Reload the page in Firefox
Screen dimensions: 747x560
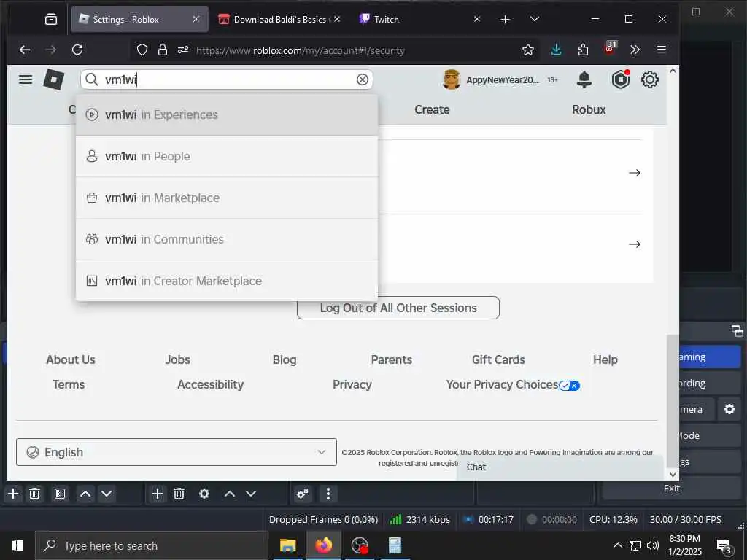point(77,50)
